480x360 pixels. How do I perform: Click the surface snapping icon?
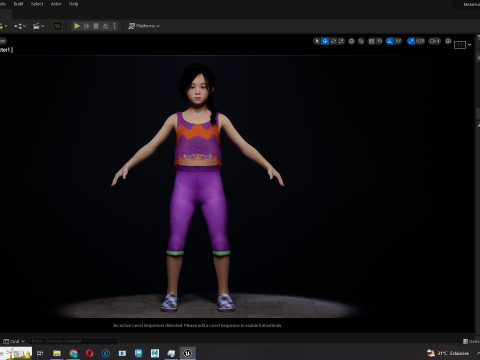point(361,41)
